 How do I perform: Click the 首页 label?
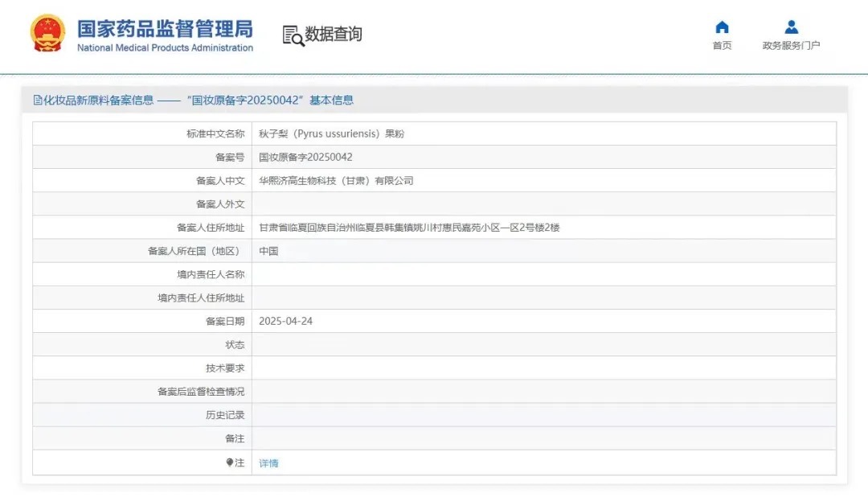tap(722, 45)
